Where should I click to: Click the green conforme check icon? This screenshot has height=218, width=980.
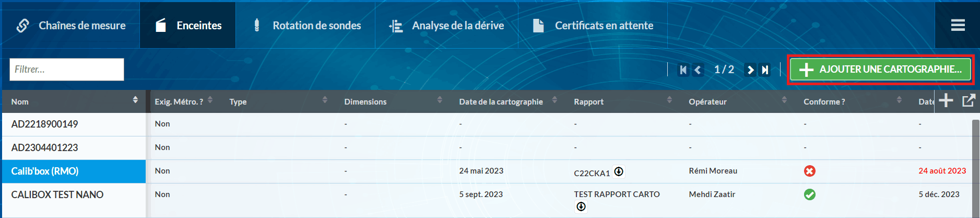click(810, 194)
